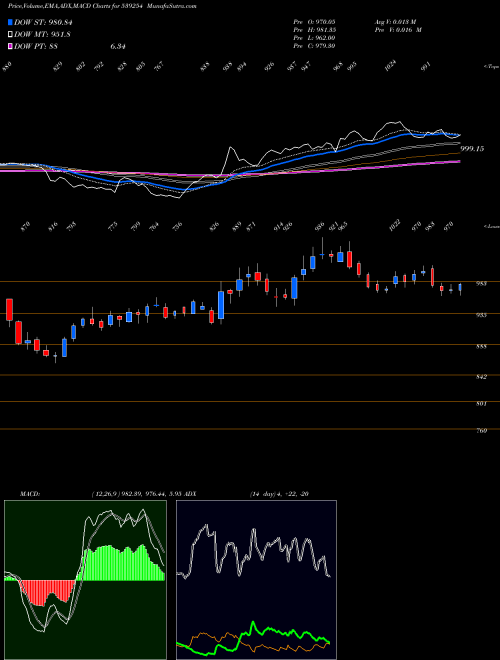Click the '<Tops' marker at right edge
Viewport: 500px width, 660px height.
tap(491, 67)
